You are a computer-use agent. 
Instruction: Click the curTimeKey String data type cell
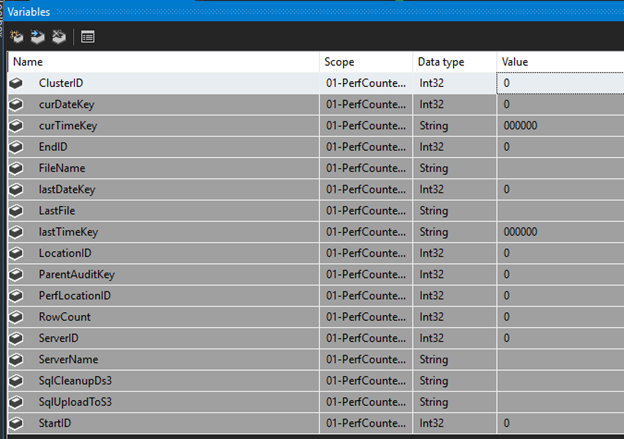455,126
